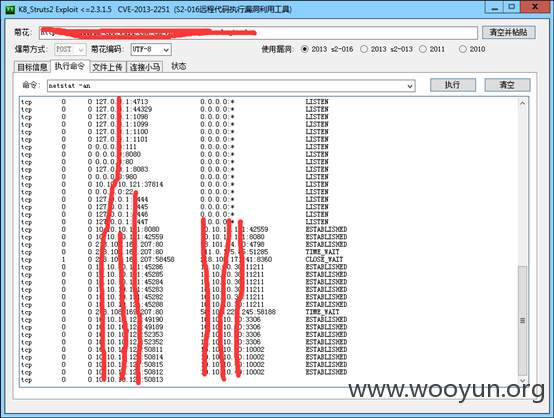The width and height of the screenshot is (554, 418).
Task: Click the local address ending :58458
Action: pos(135,259)
